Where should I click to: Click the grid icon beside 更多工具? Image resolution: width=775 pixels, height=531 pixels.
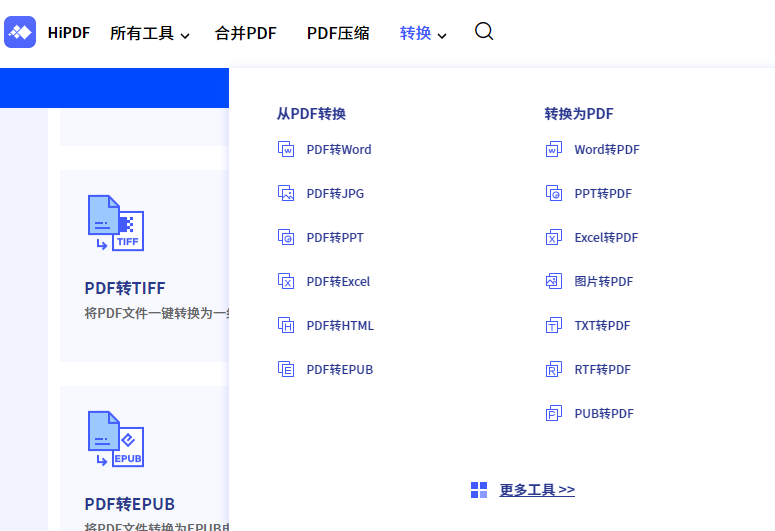(x=479, y=490)
